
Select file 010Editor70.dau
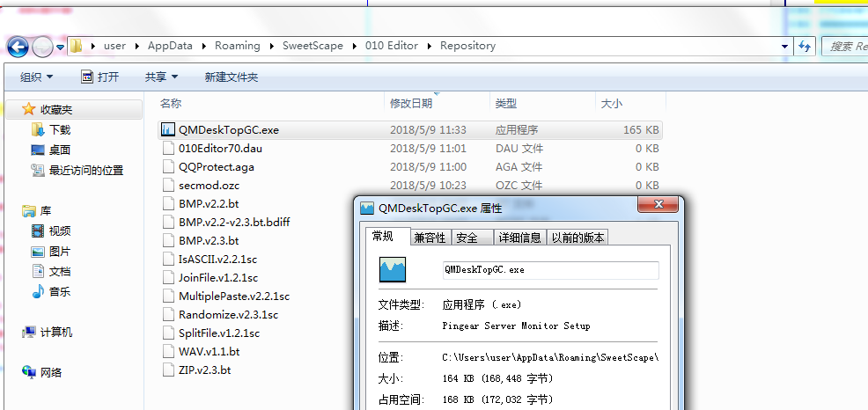(x=220, y=149)
